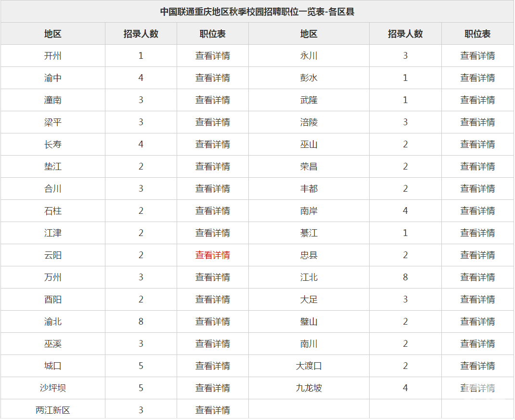The width and height of the screenshot is (515, 420).
Task: View 巫山 position details
Action: click(477, 144)
